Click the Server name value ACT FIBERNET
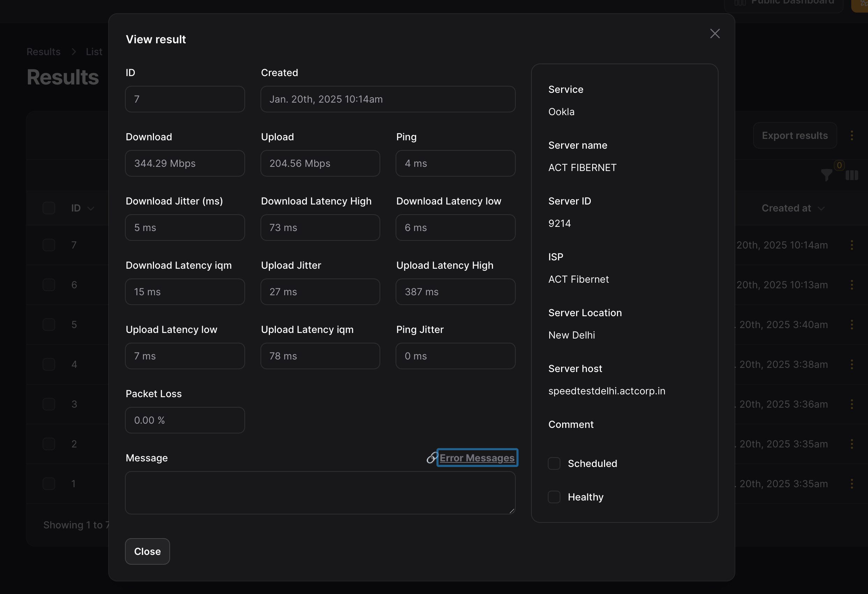The image size is (868, 594). [x=582, y=168]
